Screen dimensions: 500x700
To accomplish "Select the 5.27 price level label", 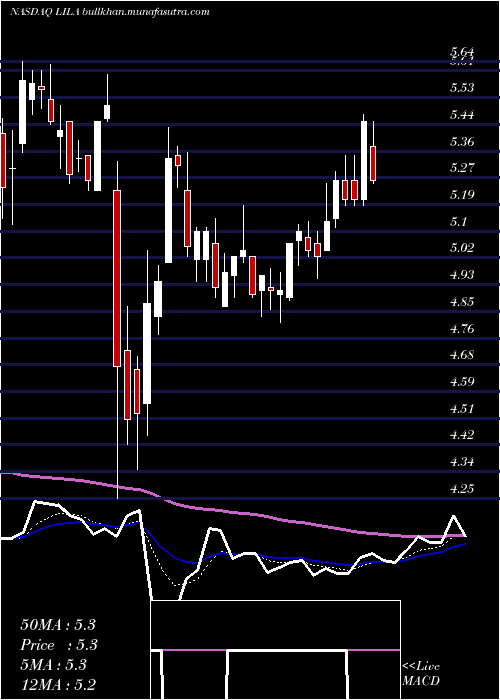I will 462,168.
